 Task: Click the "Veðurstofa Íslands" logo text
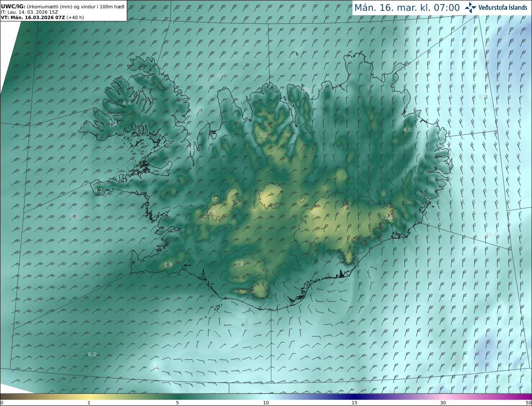(x=503, y=7)
